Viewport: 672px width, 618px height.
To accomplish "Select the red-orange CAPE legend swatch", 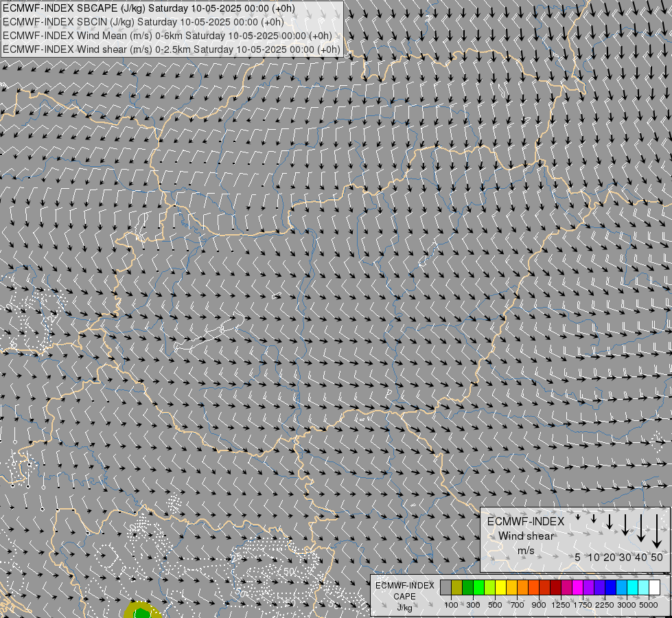I will pos(533,587).
